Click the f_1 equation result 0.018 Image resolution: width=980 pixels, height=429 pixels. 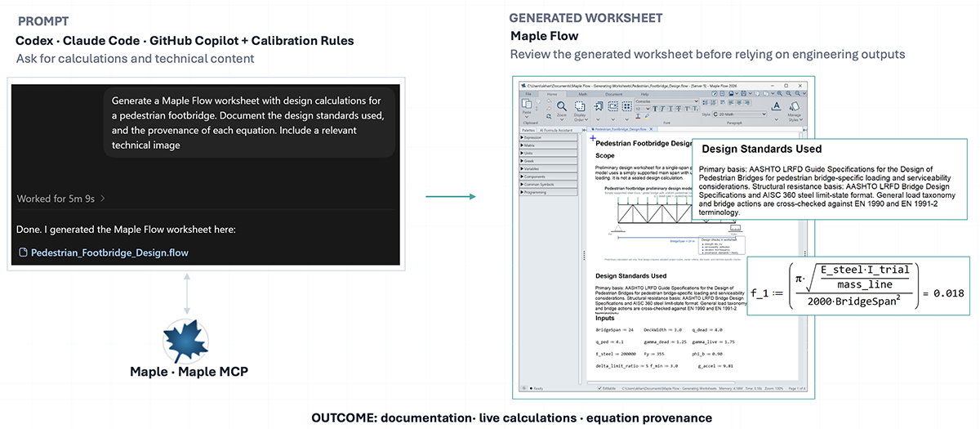(x=949, y=293)
